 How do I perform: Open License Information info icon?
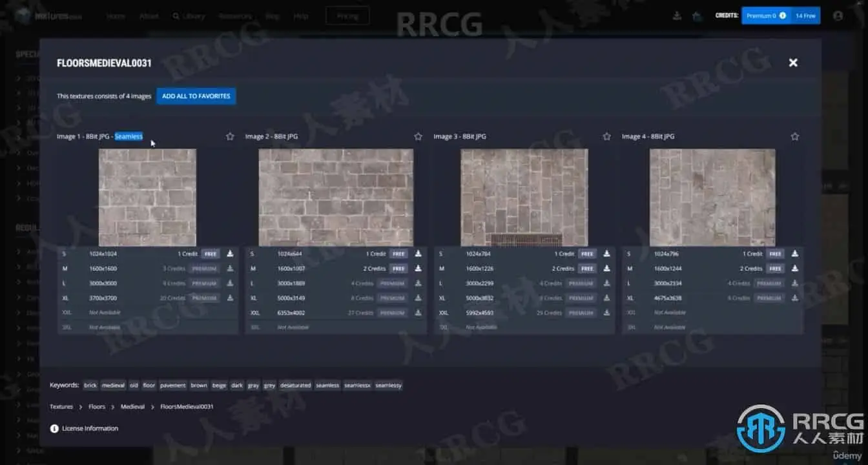click(54, 428)
